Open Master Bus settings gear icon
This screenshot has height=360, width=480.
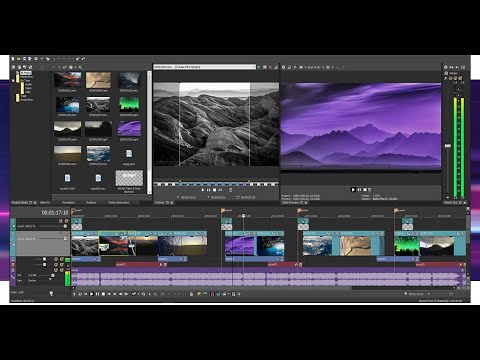pos(446,67)
